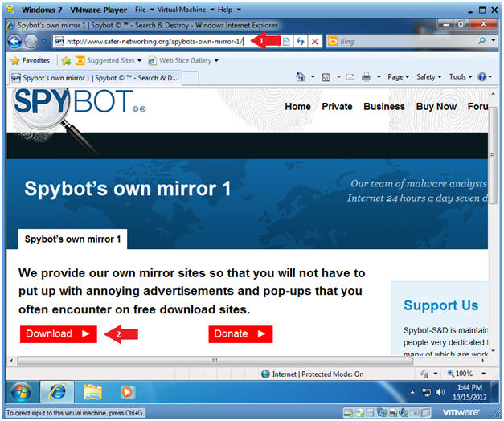Open the Page menu
Screen dimensions: 504x421
click(x=398, y=77)
